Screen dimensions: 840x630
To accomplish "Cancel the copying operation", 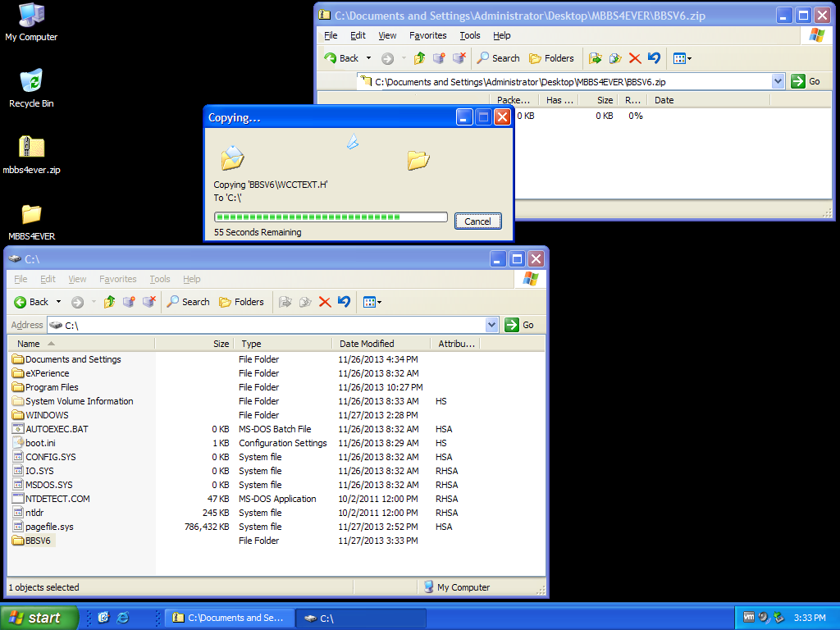I will coord(477,221).
